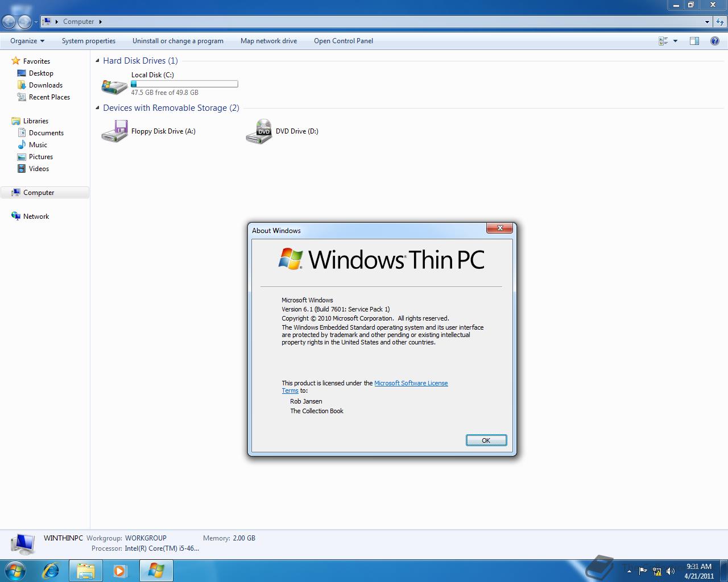Click About Windows taskbar button

click(x=156, y=571)
